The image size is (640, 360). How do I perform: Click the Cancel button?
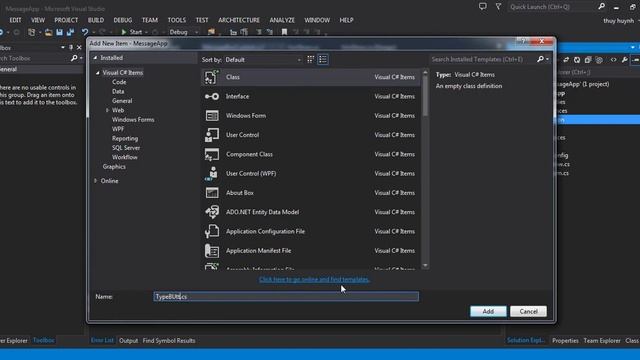528,311
